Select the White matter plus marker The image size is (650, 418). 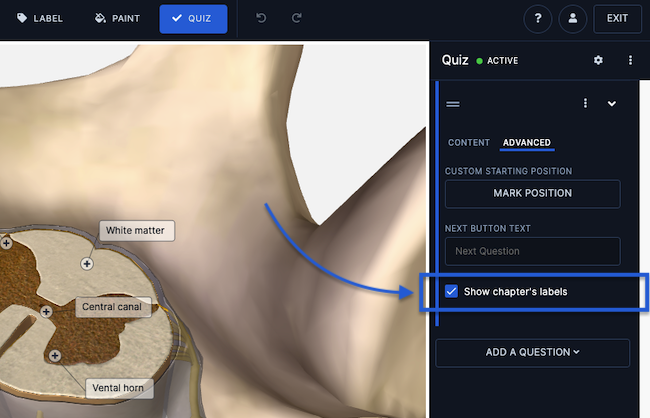[x=87, y=264]
